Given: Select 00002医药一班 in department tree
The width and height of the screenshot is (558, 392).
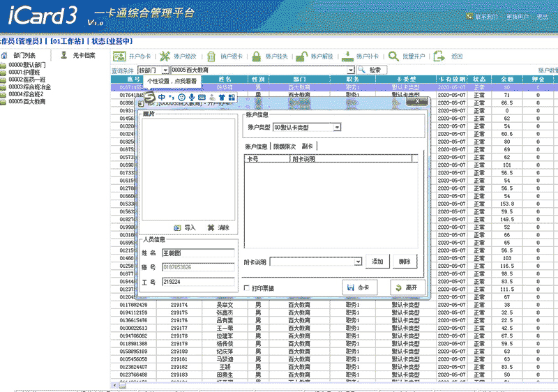Looking at the screenshot, I should click(x=27, y=80).
